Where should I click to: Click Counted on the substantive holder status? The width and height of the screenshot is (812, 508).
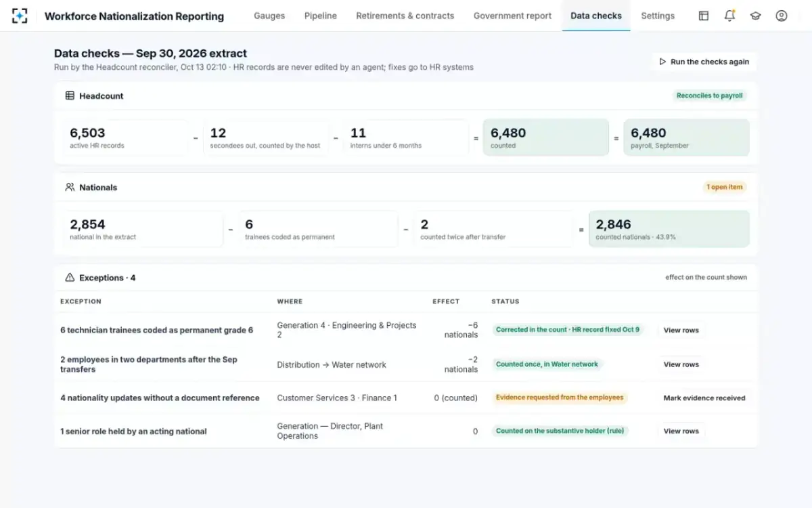[560, 431]
